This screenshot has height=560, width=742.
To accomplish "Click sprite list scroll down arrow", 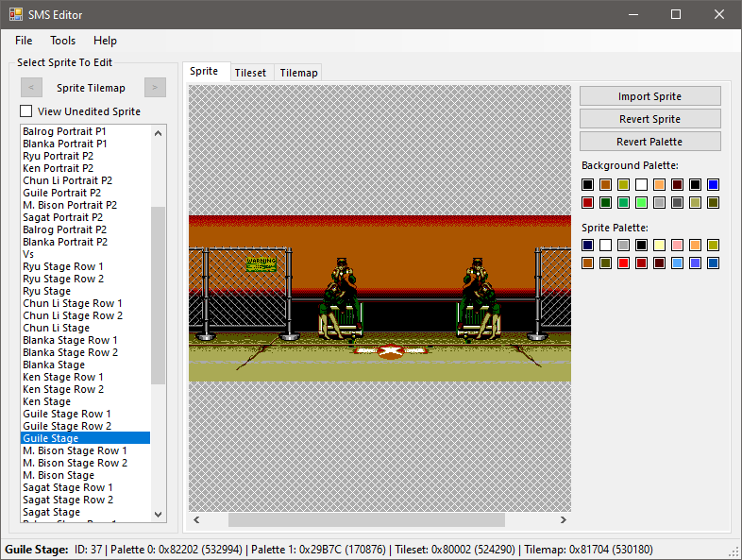I will tap(158, 514).
